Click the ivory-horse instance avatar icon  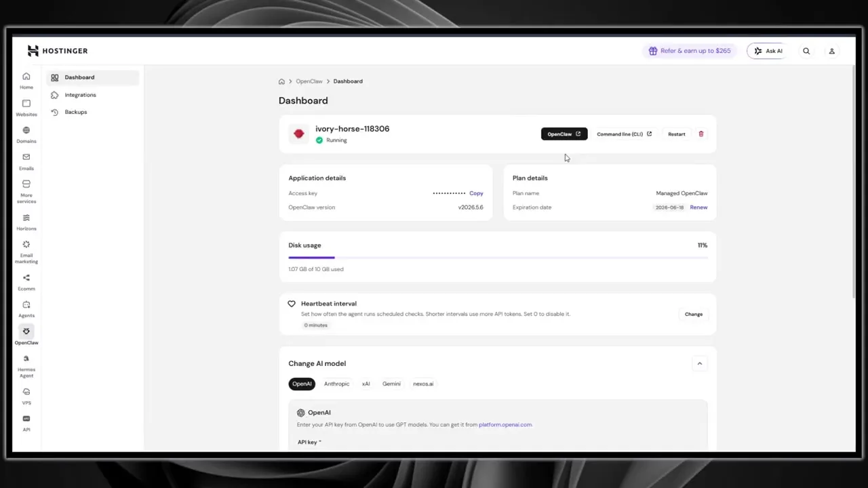click(x=299, y=134)
